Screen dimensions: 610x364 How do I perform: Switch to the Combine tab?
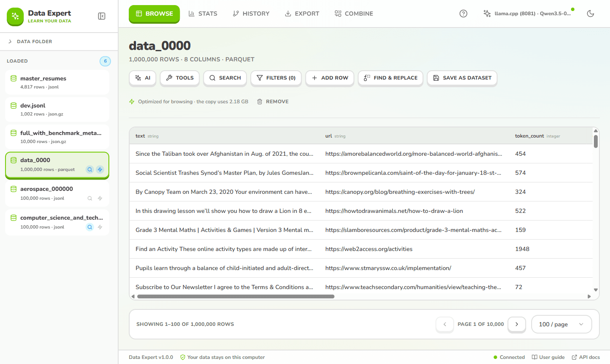pos(354,14)
